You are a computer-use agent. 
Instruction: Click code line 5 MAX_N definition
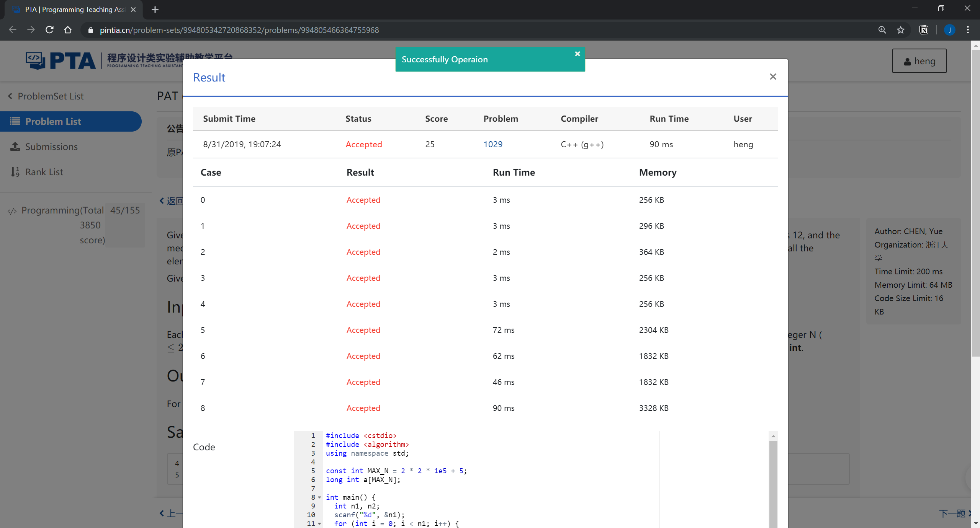click(x=396, y=471)
